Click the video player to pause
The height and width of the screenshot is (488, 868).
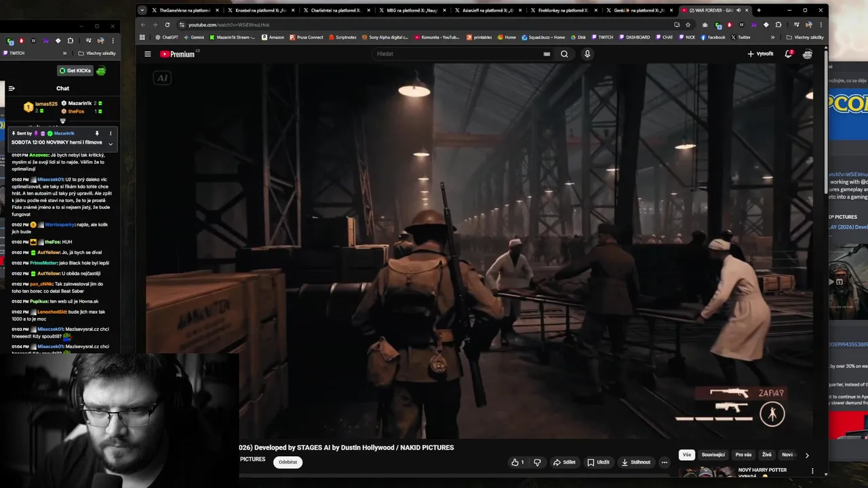tap(481, 251)
